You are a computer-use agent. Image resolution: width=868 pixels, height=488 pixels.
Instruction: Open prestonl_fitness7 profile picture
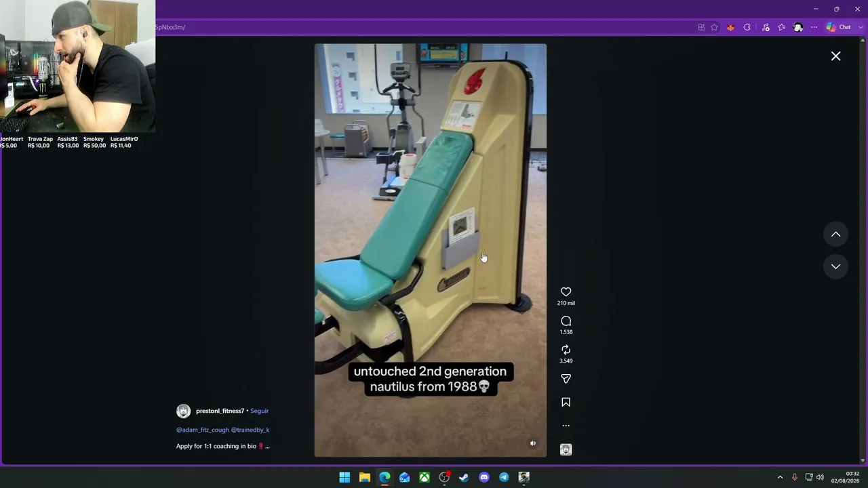click(x=183, y=411)
